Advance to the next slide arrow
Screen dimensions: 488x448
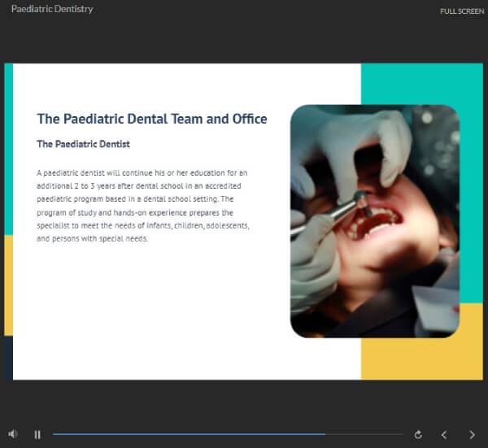click(x=472, y=435)
